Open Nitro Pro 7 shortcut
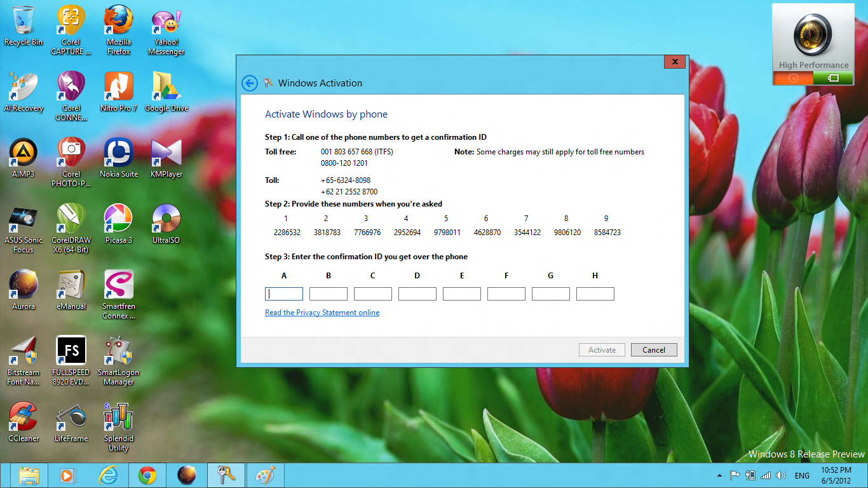The height and width of the screenshot is (488, 868). click(119, 92)
